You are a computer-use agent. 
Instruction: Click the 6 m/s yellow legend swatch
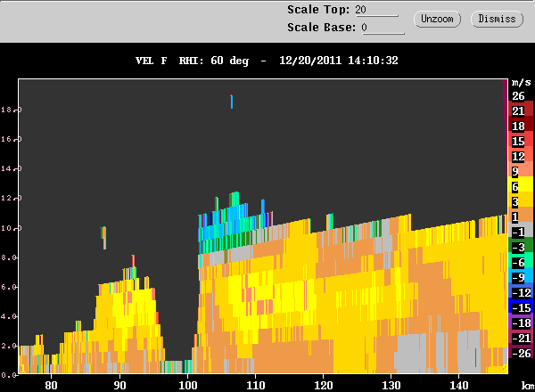[x=521, y=184]
